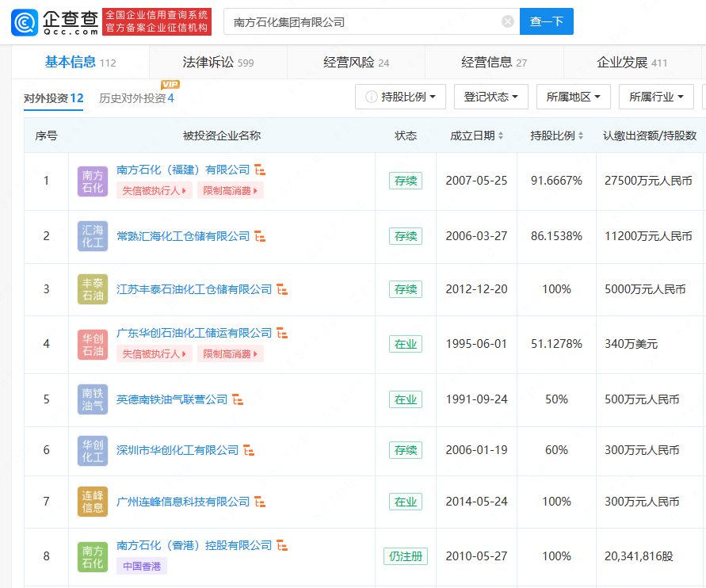
Task: Click the 失信被执行人 tag under 广东华创石油化工储运
Action: [154, 354]
